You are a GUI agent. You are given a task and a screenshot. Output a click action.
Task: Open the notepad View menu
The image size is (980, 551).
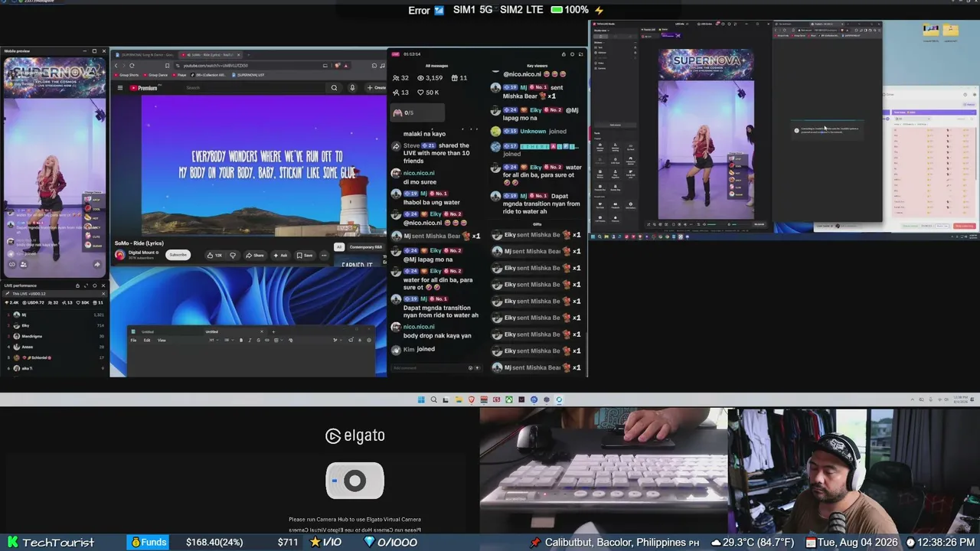click(x=162, y=341)
